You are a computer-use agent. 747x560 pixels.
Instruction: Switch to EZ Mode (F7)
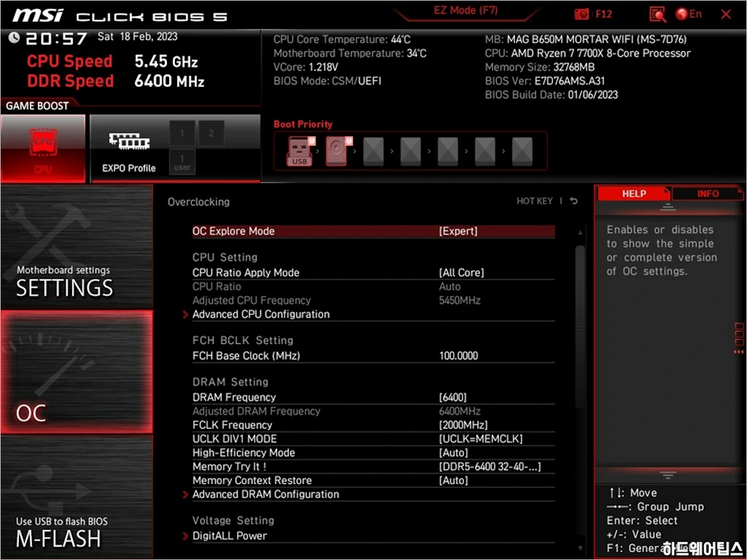(465, 10)
